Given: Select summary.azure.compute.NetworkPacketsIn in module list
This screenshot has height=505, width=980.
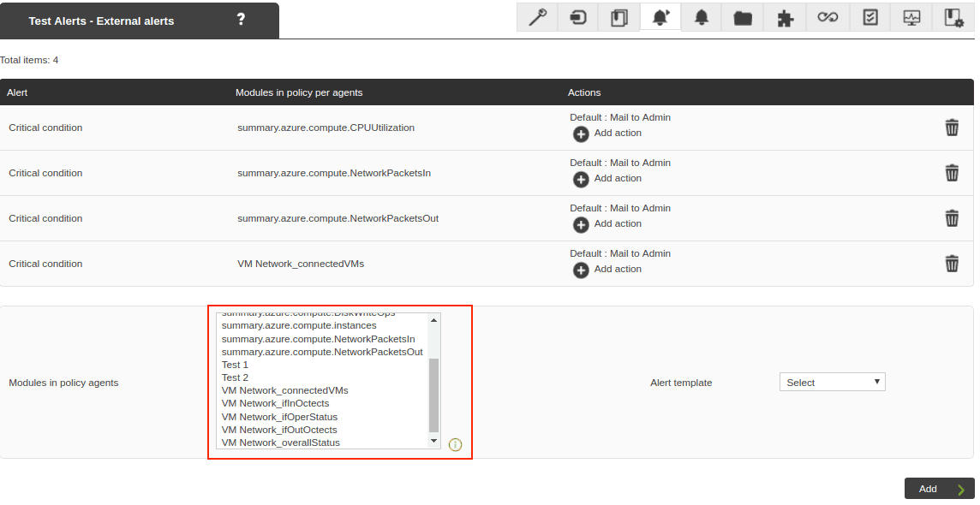Looking at the screenshot, I should 318,339.
